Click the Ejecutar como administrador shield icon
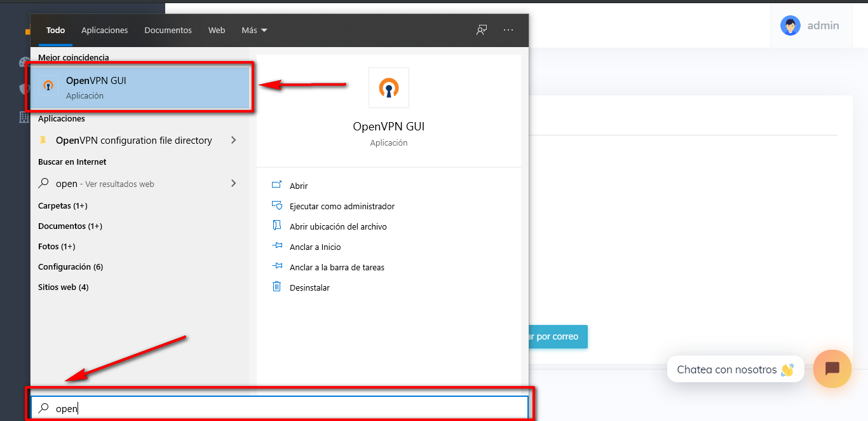Viewport: 868px width, 421px height. pos(276,205)
